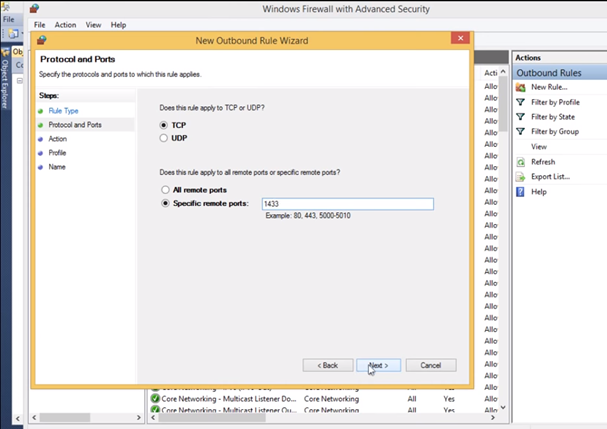Image resolution: width=607 pixels, height=429 pixels.
Task: Click right arrow of rules list horizontal scrollbar
Action: point(492,417)
